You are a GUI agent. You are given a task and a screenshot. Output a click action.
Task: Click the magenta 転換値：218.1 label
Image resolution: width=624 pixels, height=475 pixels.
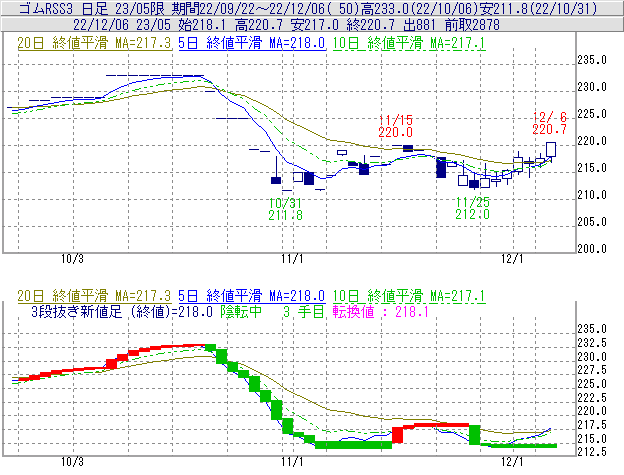point(380,311)
